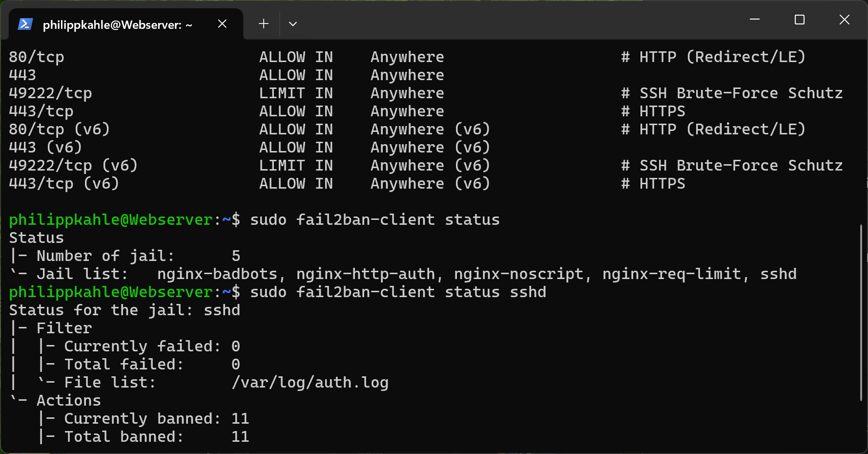Click the 'Currently banned' value 11

click(240, 419)
